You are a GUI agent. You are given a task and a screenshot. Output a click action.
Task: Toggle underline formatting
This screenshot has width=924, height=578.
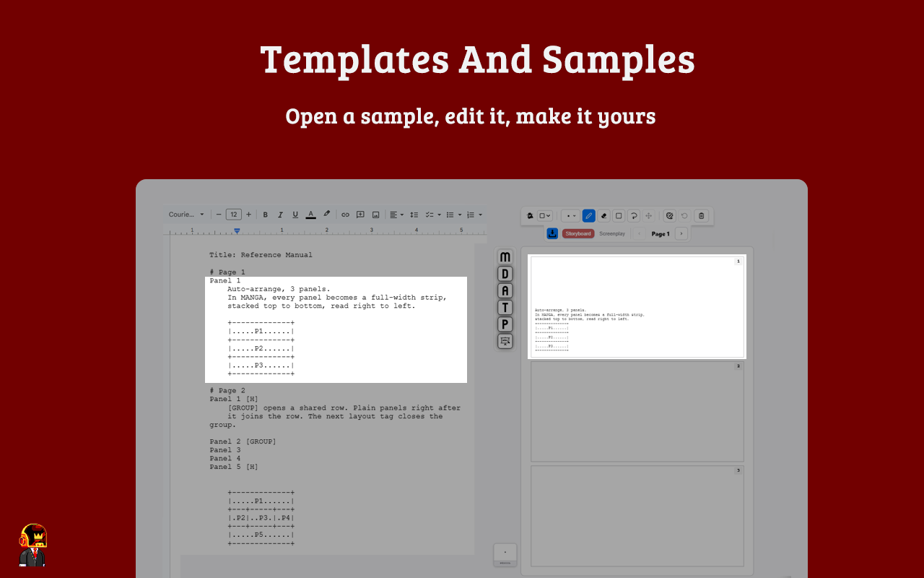click(x=295, y=215)
